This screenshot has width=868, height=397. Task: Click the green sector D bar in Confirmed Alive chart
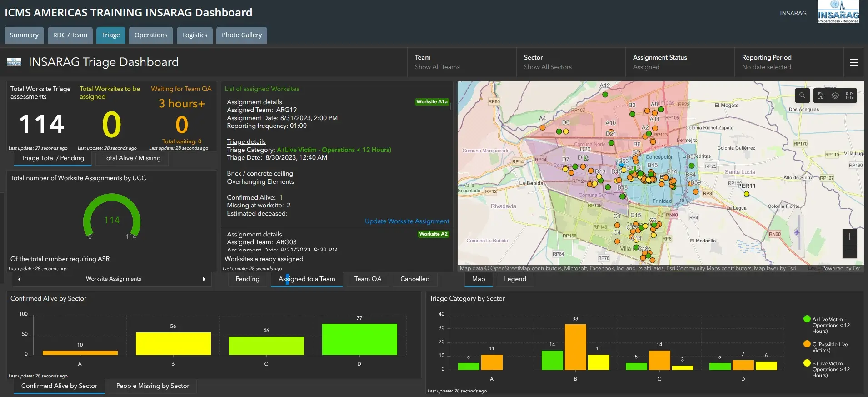pyautogui.click(x=359, y=339)
